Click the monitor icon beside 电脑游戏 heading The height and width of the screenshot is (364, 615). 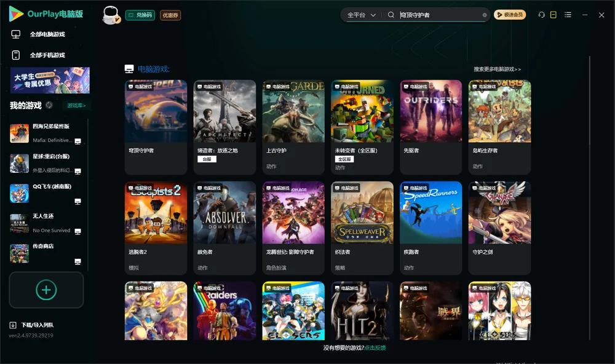tap(129, 69)
